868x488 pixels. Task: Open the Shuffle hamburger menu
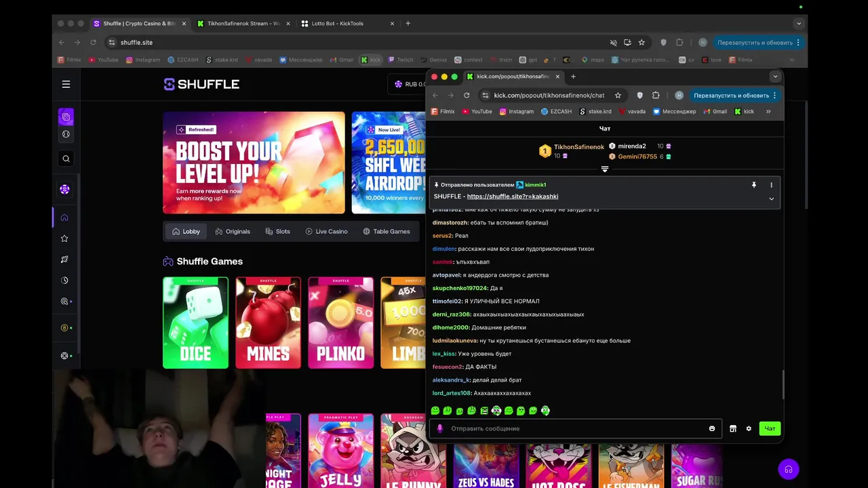pos(66,84)
